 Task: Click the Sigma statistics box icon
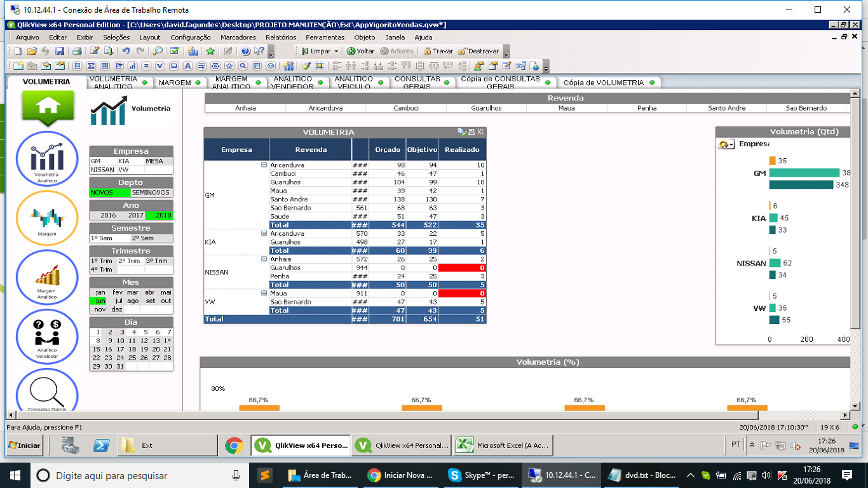[x=91, y=66]
